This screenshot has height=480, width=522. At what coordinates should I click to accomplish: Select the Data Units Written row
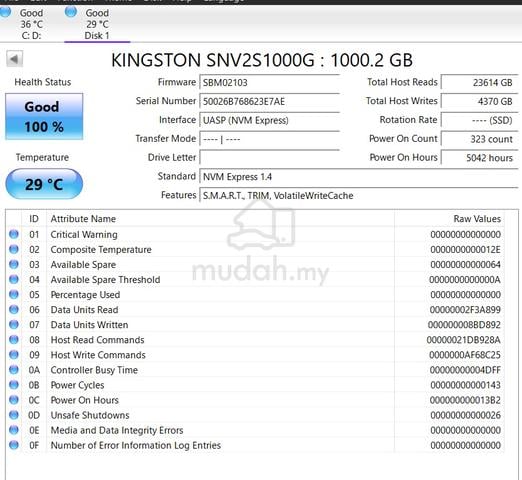tap(255, 325)
